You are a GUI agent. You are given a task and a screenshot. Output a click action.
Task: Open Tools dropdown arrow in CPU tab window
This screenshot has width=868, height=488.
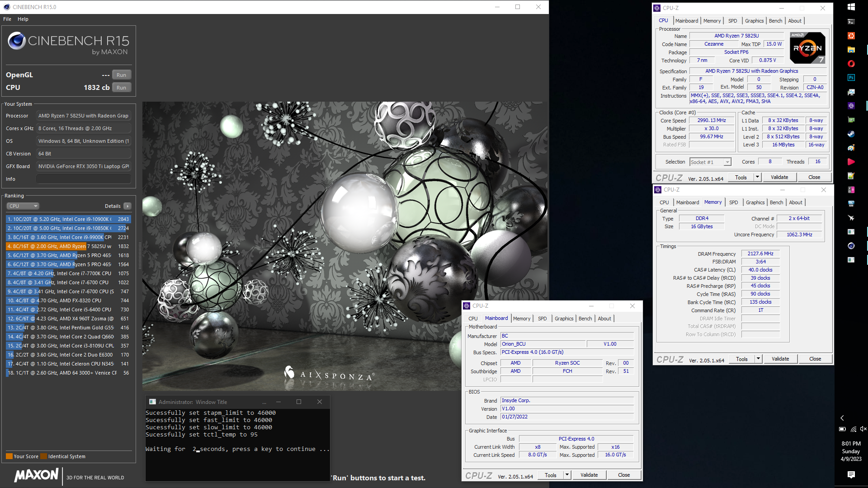click(757, 177)
